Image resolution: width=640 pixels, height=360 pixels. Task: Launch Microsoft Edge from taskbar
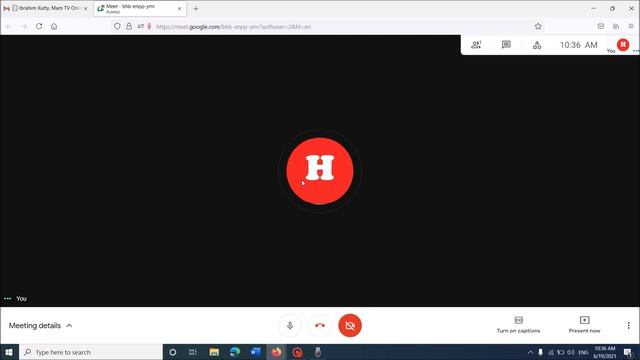pyautogui.click(x=235, y=352)
